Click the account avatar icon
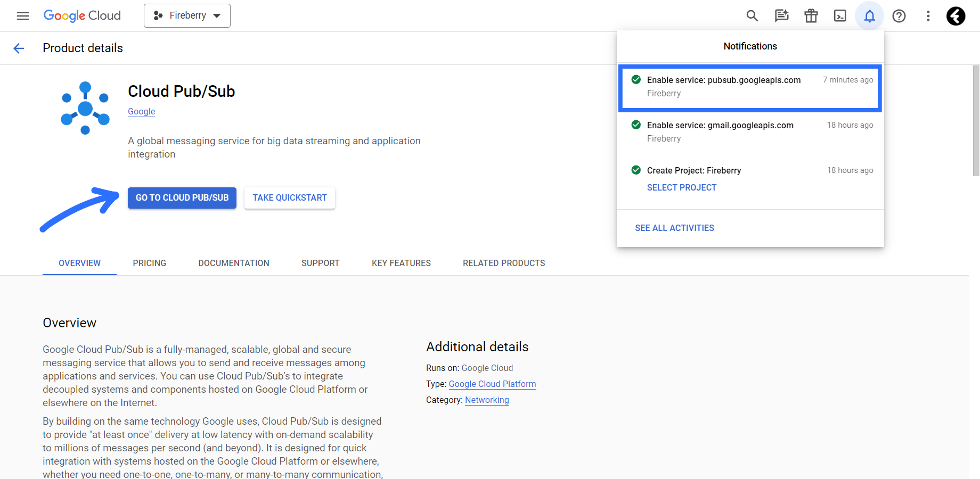This screenshot has height=479, width=980. pyautogui.click(x=956, y=16)
